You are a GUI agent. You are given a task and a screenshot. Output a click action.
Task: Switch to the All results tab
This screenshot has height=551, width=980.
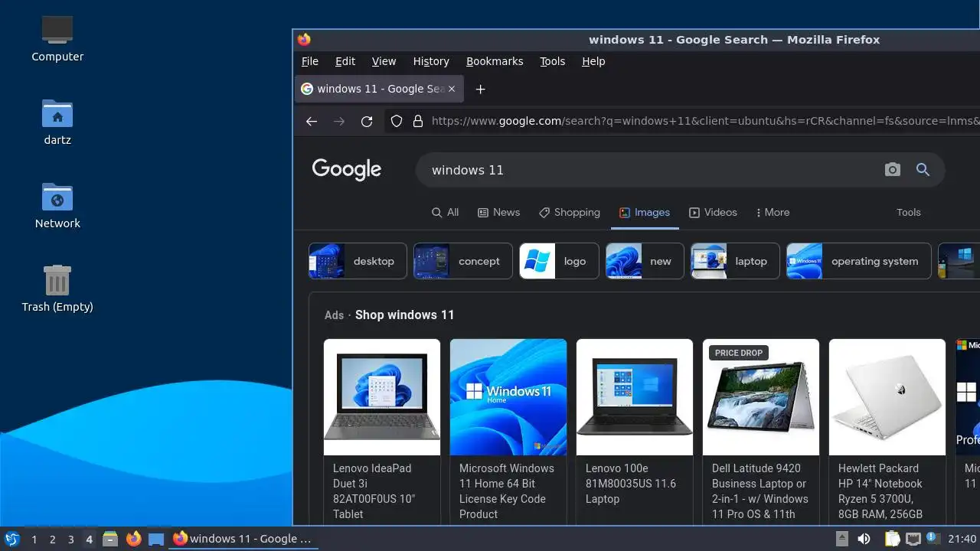pyautogui.click(x=445, y=213)
